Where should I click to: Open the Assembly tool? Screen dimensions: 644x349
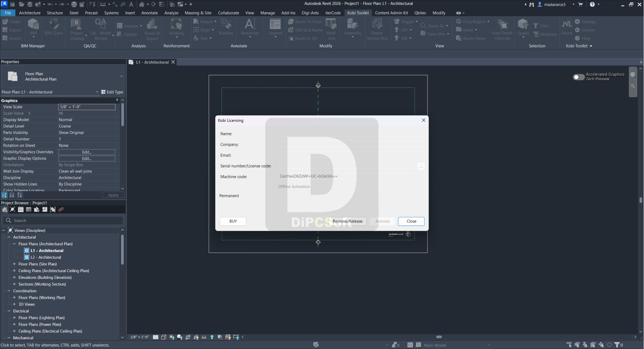click(x=353, y=28)
